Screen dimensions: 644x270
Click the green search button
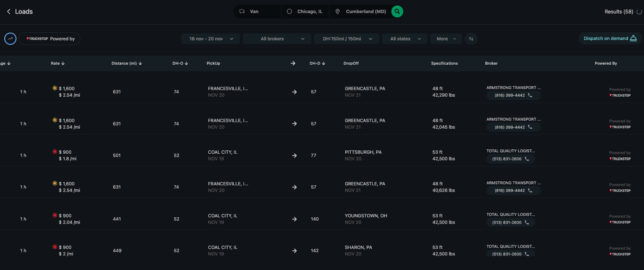click(397, 12)
